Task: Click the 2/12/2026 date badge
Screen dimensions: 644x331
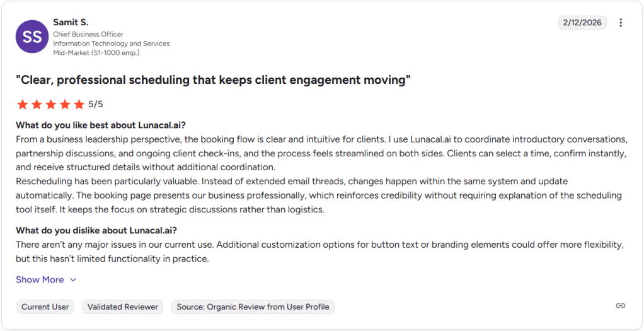Action: coord(582,23)
